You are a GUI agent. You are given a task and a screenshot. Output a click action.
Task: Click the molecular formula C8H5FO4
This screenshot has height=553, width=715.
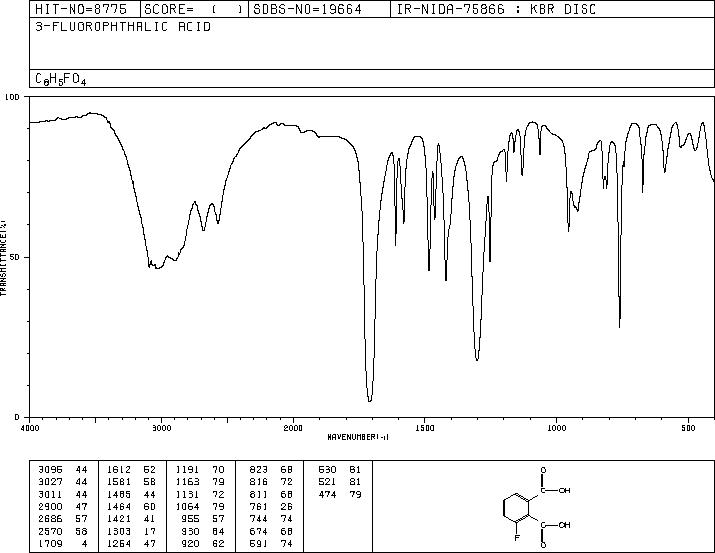61,79
